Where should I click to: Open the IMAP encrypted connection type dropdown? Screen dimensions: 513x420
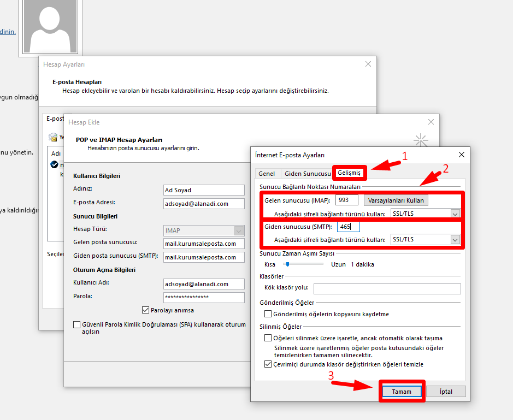coord(455,214)
